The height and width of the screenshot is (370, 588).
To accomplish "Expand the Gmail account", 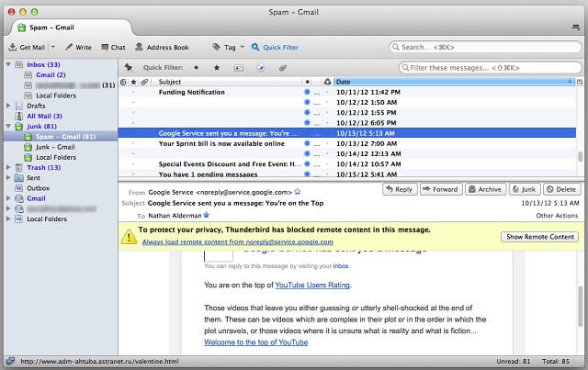I will point(8,198).
